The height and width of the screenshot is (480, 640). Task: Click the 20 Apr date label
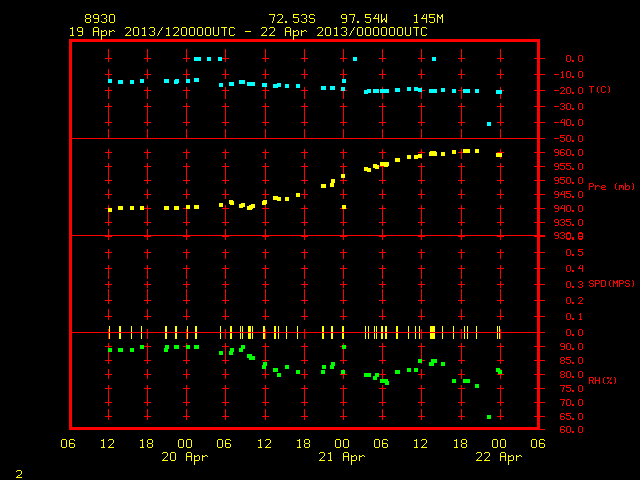(x=185, y=457)
